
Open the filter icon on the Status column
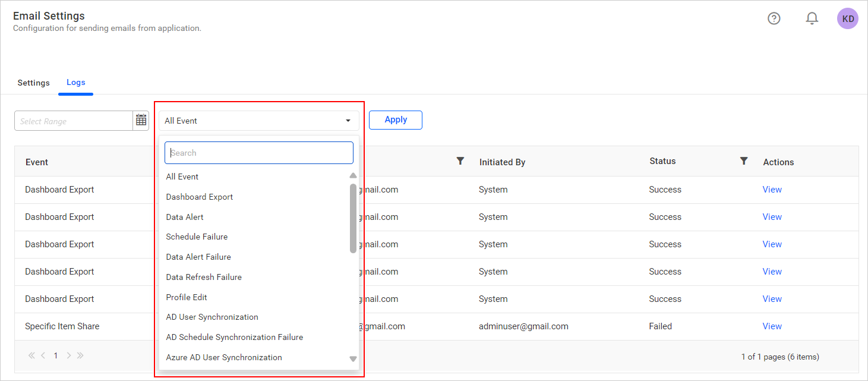(x=743, y=161)
